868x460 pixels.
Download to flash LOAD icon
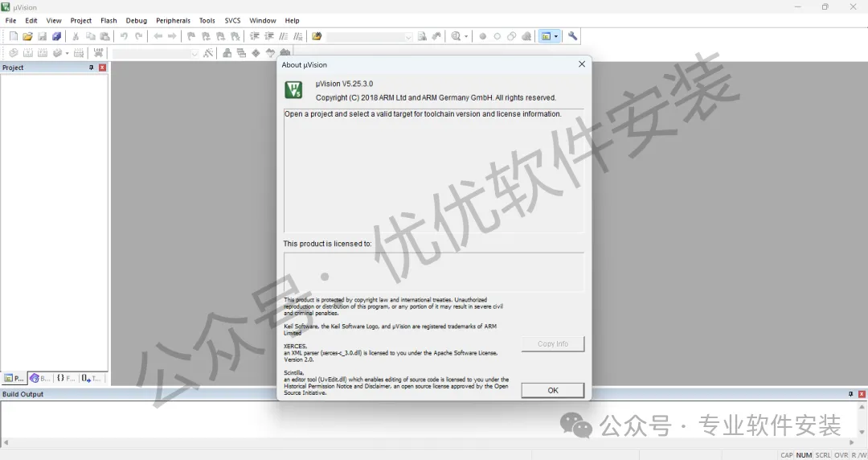pos(98,52)
